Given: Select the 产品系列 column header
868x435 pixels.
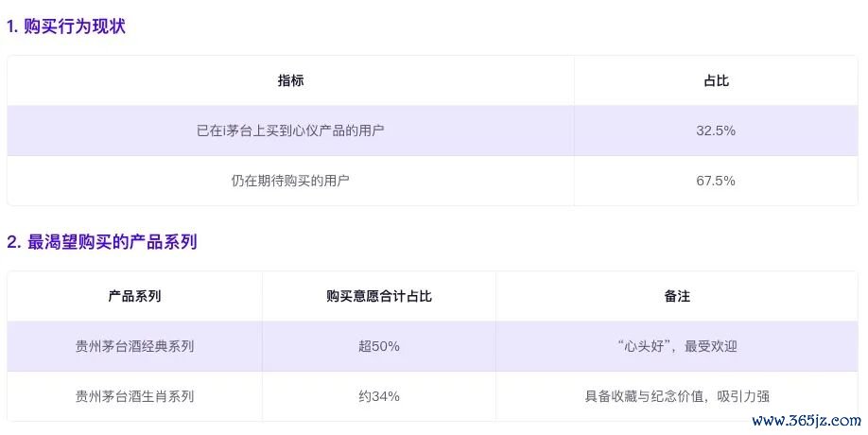Looking at the screenshot, I should pyautogui.click(x=134, y=296).
